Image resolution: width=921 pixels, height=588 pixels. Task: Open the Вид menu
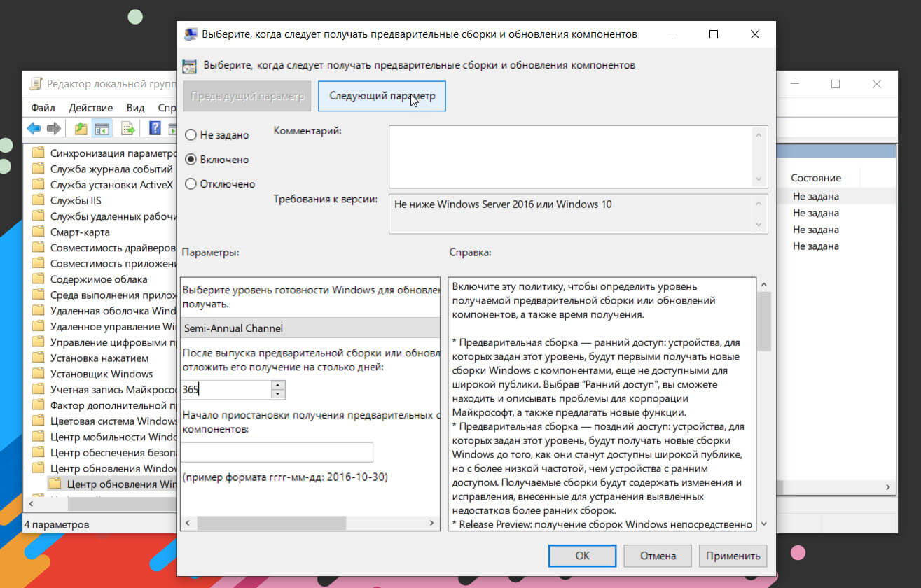point(135,108)
